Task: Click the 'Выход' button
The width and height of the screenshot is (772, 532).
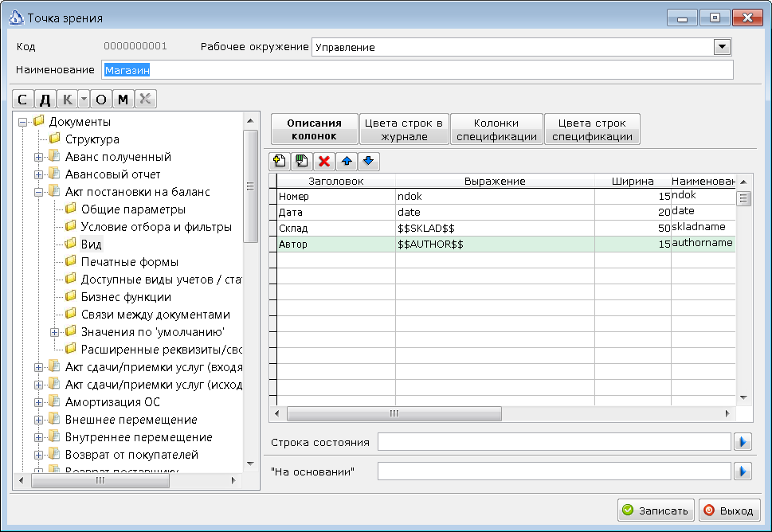Action: 729,510
